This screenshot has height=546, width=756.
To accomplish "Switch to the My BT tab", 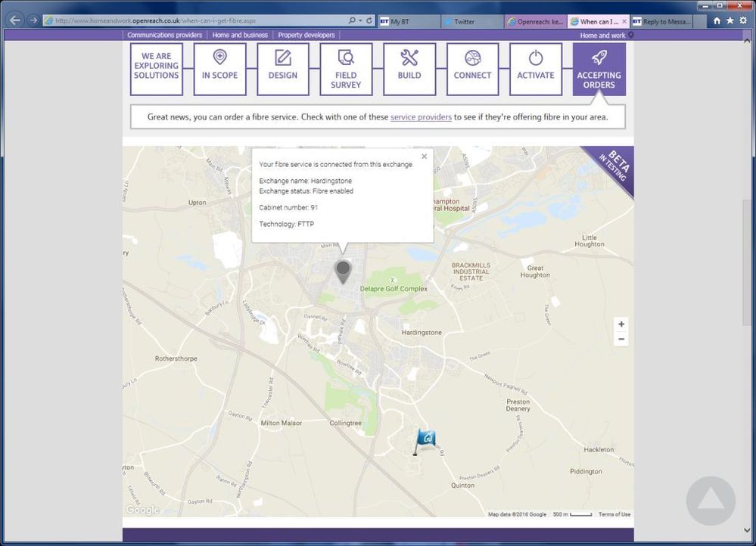I will [x=409, y=21].
